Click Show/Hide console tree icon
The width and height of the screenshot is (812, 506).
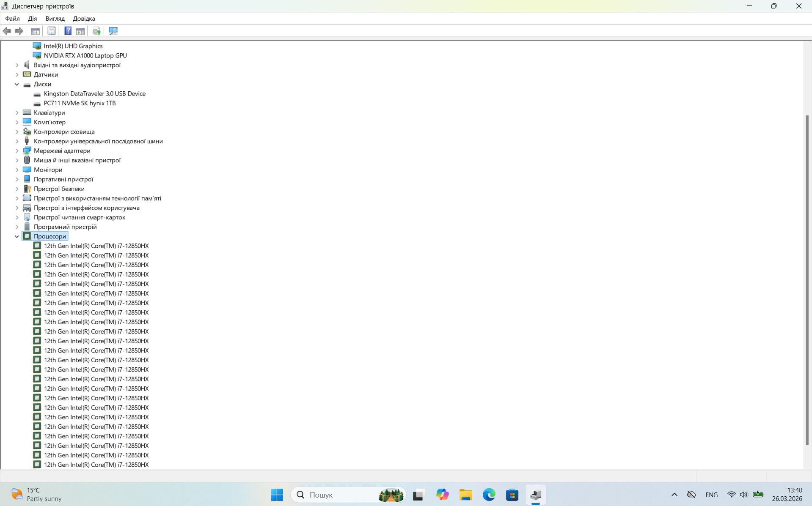(36, 31)
